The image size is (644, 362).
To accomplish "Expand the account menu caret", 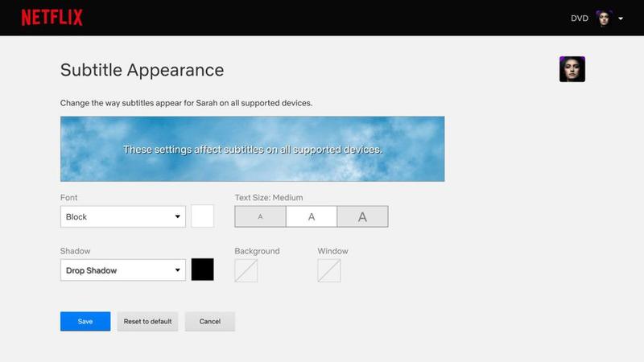I will pyautogui.click(x=621, y=19).
